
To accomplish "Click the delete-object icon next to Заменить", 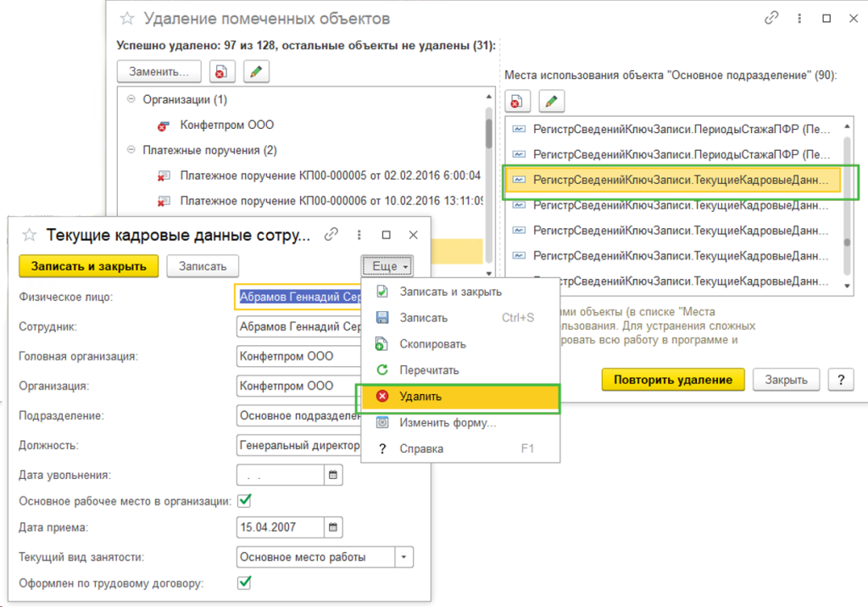I will (222, 71).
